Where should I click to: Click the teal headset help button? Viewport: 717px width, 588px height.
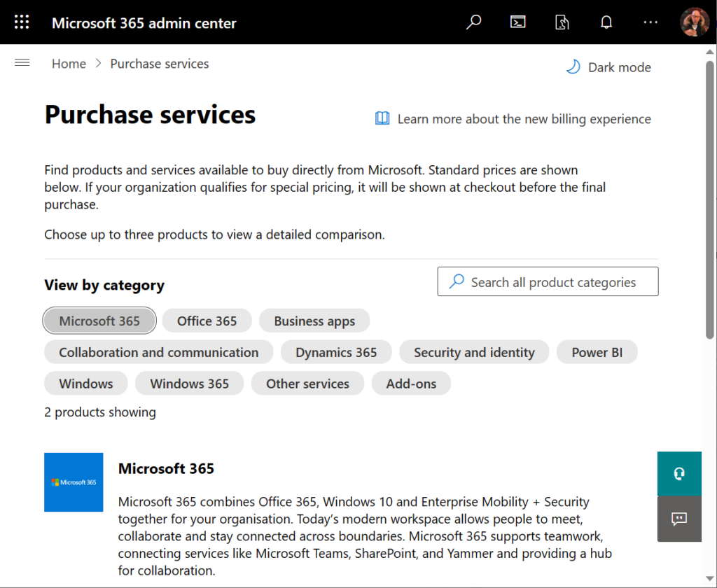(679, 474)
